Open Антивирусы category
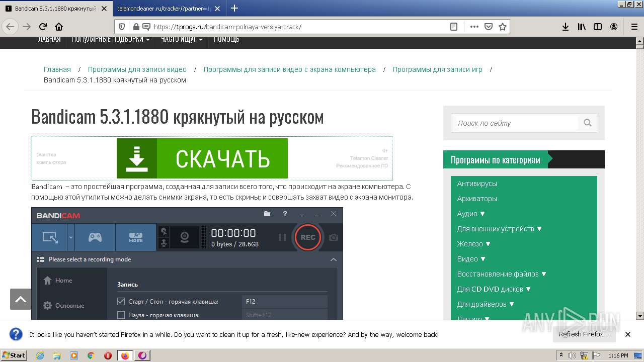The image size is (644, 362). tap(477, 184)
